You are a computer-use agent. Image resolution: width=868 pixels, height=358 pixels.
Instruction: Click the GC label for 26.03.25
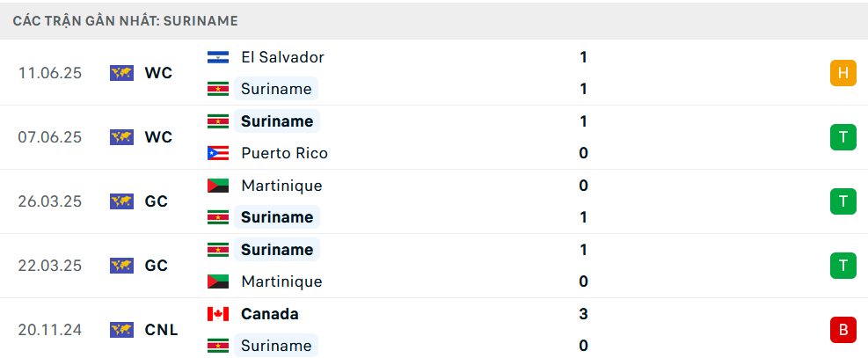157,201
